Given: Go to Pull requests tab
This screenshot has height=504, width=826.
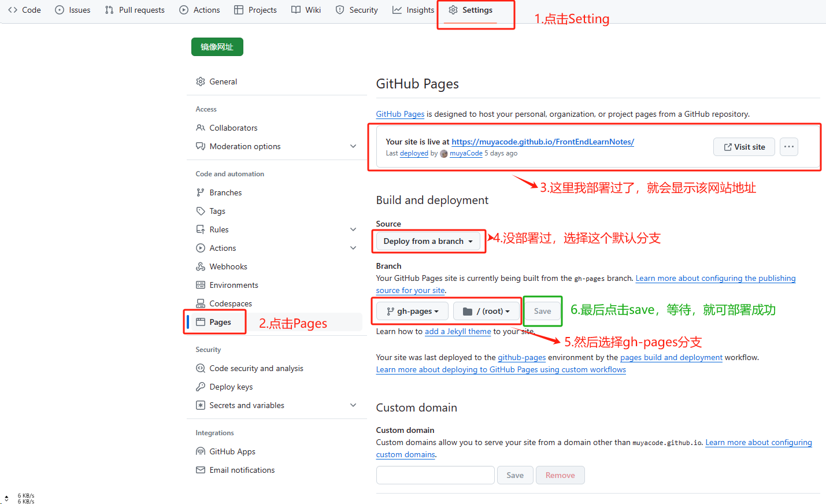Looking at the screenshot, I should pos(135,10).
